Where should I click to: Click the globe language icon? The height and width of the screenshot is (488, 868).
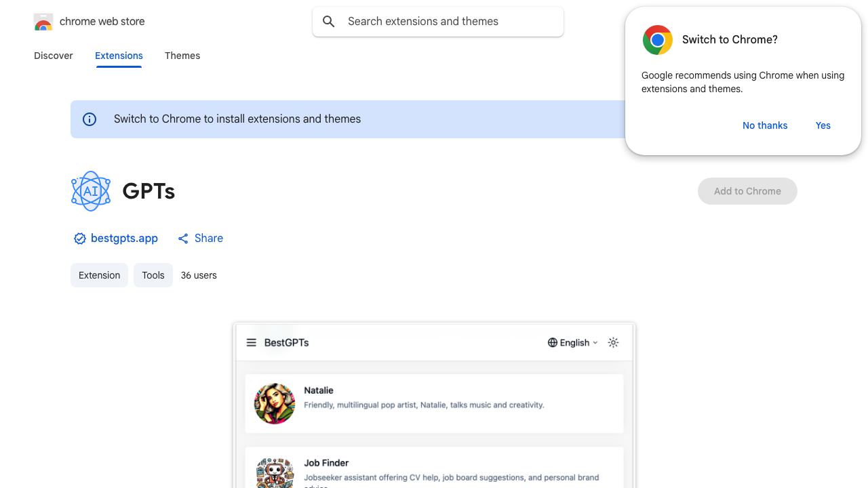[x=553, y=342]
